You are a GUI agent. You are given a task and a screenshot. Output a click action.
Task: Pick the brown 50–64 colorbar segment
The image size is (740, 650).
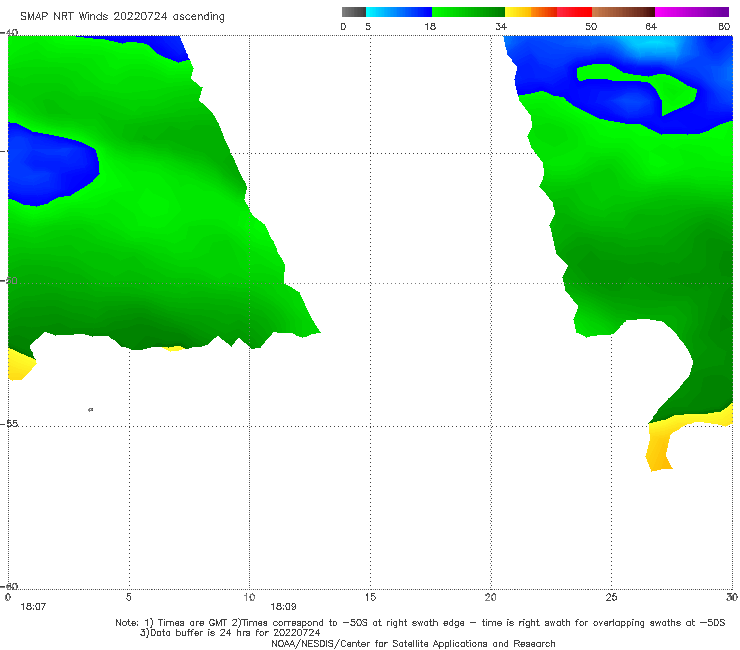623,12
